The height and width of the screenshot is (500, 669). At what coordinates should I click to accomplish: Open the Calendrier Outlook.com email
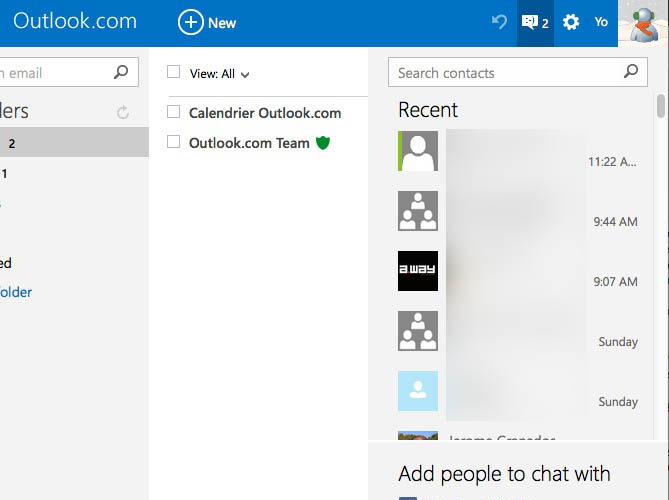coord(265,113)
